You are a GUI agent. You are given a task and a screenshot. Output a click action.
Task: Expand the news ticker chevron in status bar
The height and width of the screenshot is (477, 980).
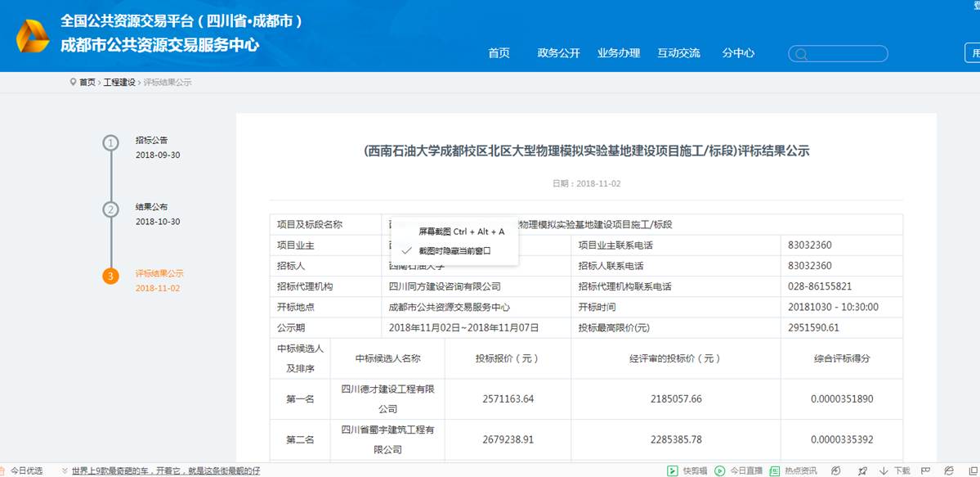(65, 470)
